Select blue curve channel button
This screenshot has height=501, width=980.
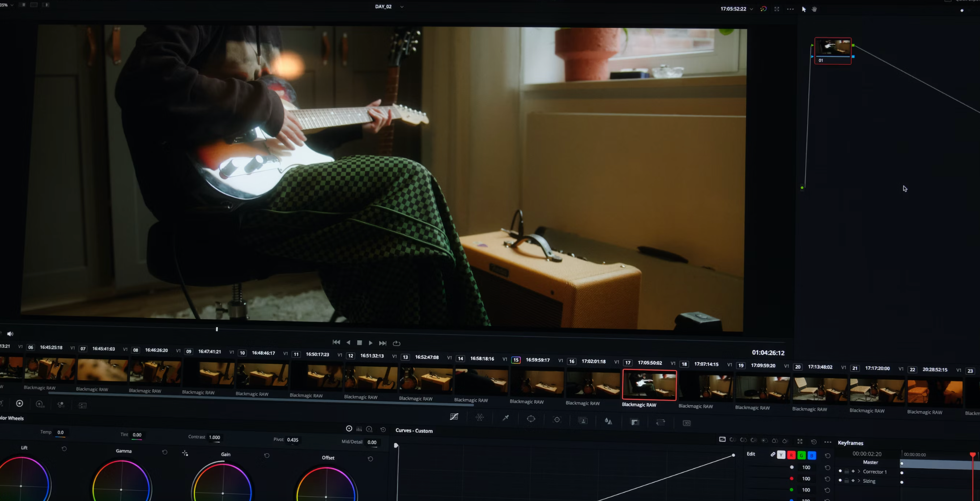(x=812, y=456)
